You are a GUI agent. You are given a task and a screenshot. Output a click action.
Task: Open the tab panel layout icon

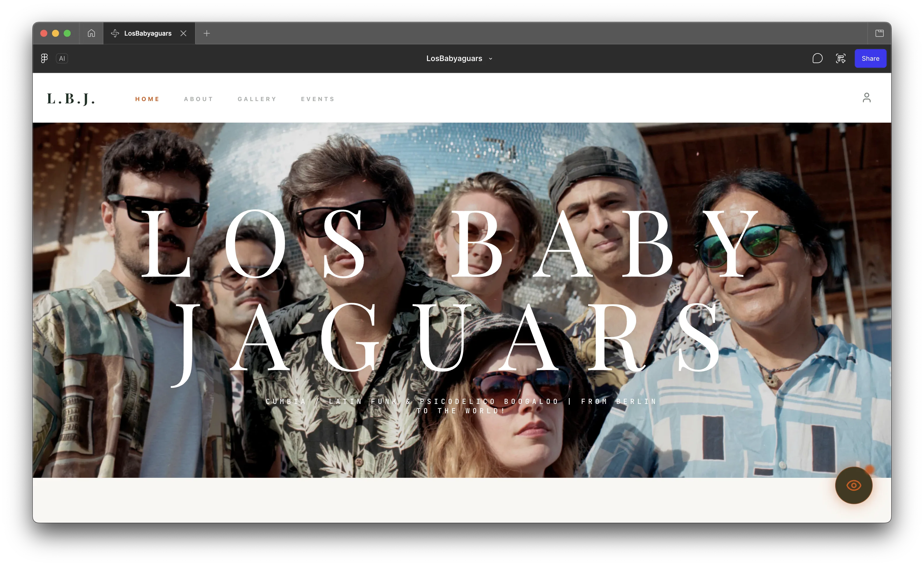(879, 33)
